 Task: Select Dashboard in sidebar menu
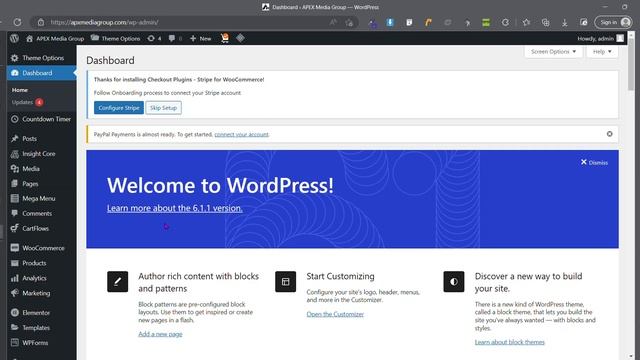pos(41,73)
